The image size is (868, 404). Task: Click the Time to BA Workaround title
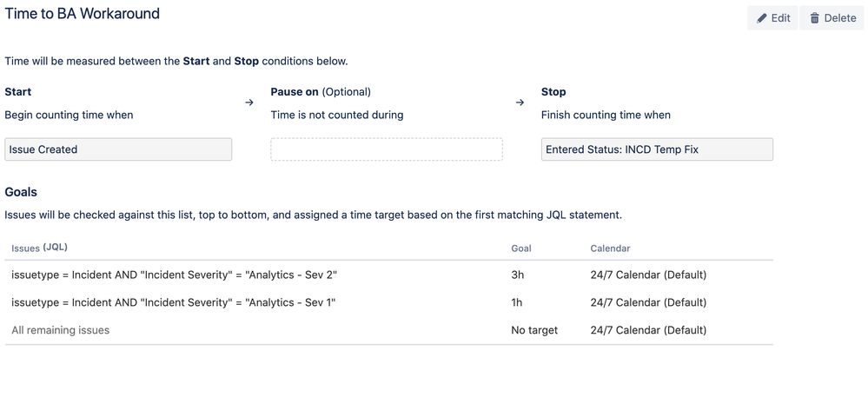(x=83, y=13)
